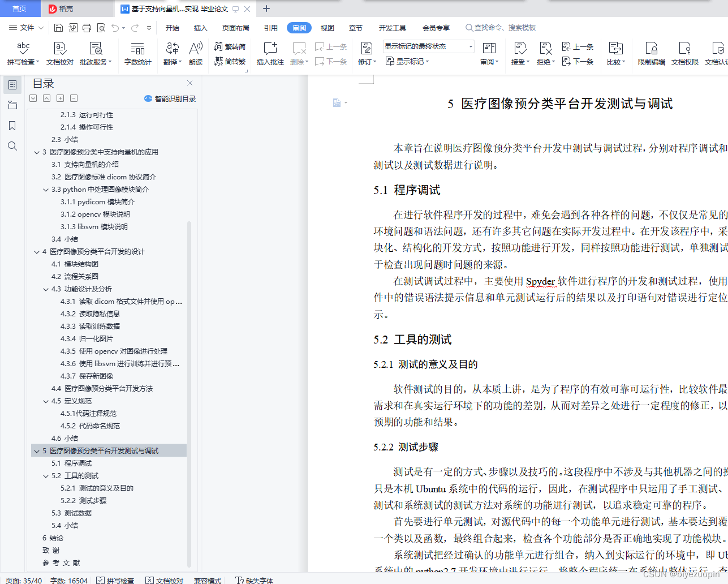
Task: Insert a comment (插入批注)
Action: (x=270, y=54)
